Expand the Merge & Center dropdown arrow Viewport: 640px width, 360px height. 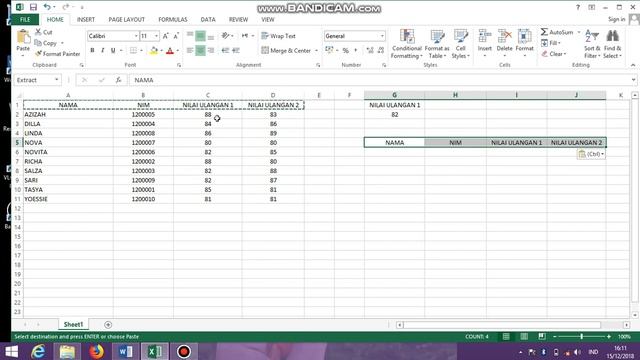(x=316, y=50)
